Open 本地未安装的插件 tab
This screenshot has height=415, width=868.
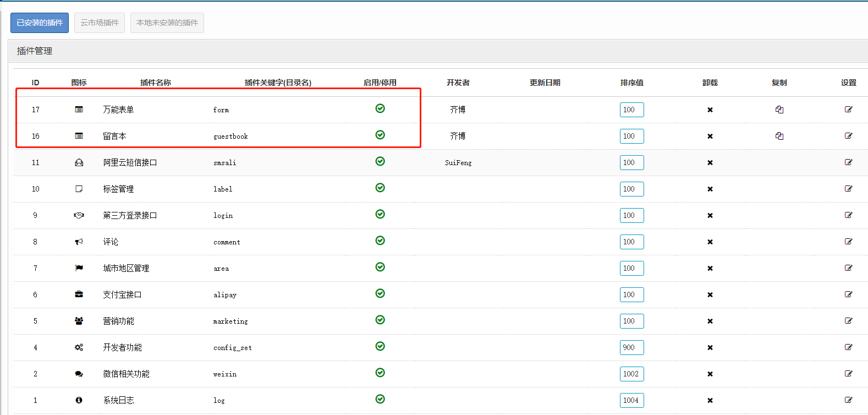pyautogui.click(x=167, y=23)
